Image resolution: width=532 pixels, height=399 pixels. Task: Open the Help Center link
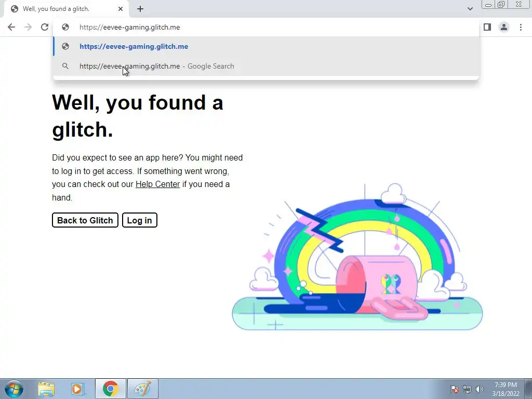(x=158, y=184)
